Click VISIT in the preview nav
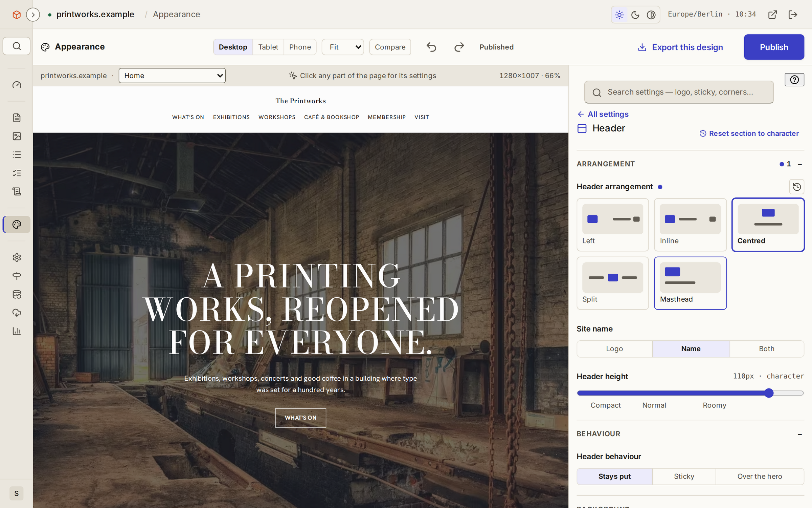This screenshot has height=508, width=812. click(422, 117)
